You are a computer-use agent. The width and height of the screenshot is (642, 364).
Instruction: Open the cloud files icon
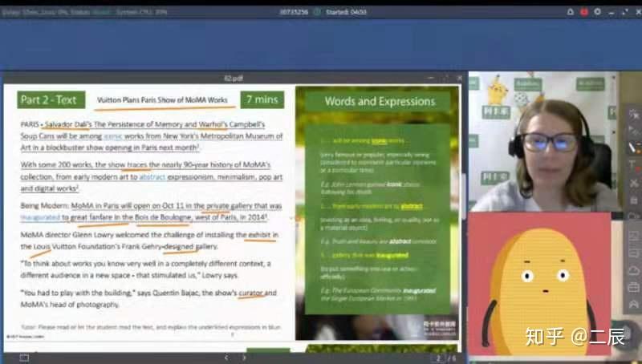tap(633, 270)
